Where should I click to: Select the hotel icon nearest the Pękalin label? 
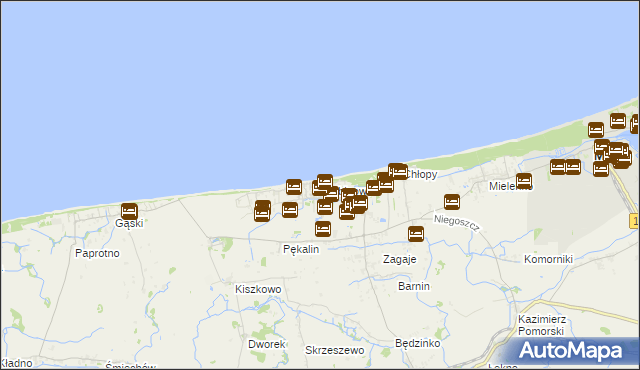point(323,229)
